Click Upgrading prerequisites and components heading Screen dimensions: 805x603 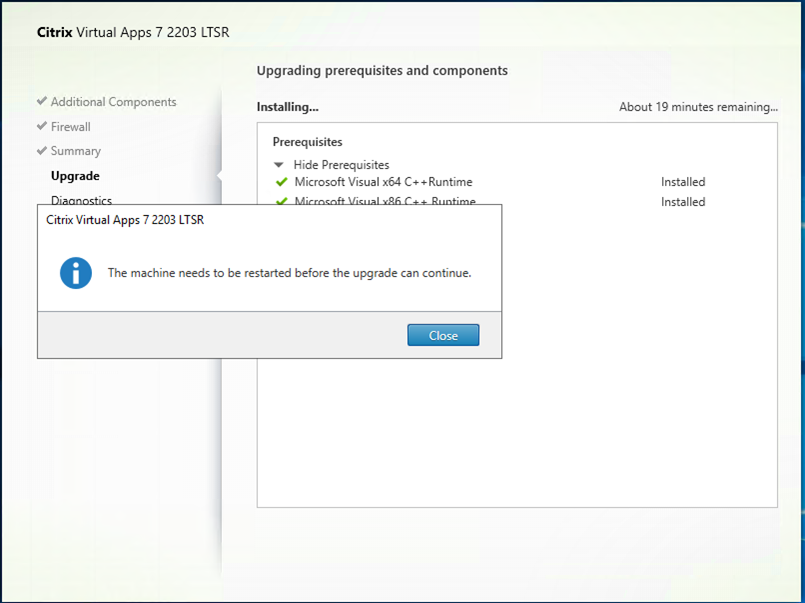(x=382, y=70)
